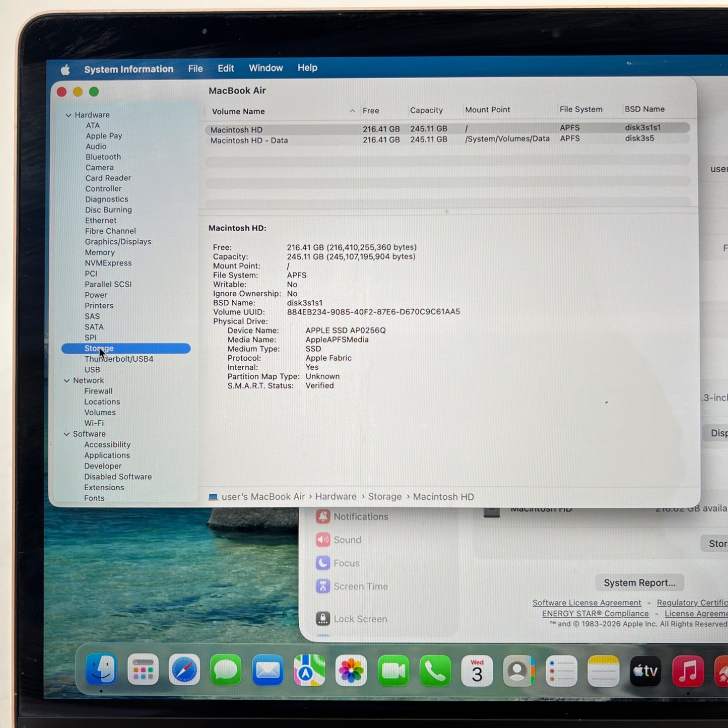
Task: Open Reminders from the Dock
Action: (561, 671)
